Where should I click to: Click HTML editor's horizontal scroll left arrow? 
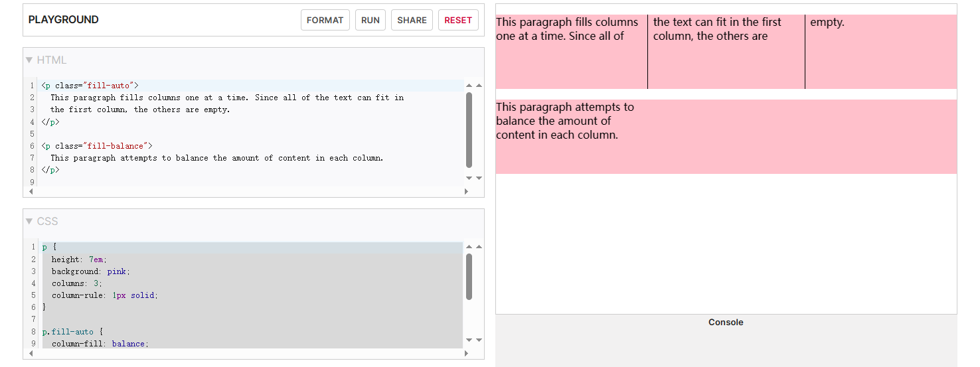tap(30, 192)
